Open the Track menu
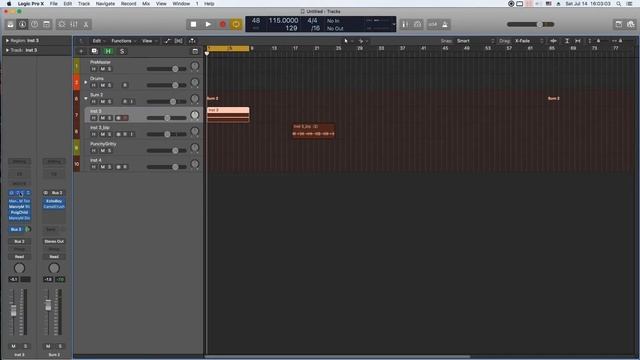The width and height of the screenshot is (640, 360). [84, 4]
